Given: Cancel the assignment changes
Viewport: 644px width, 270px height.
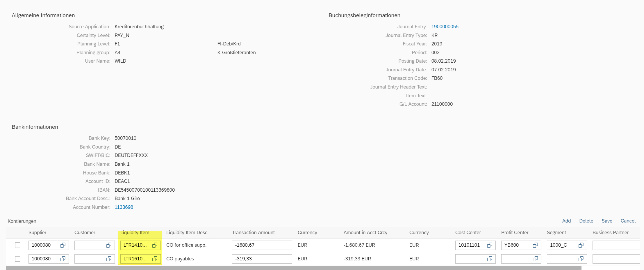Looking at the screenshot, I should pos(628,221).
